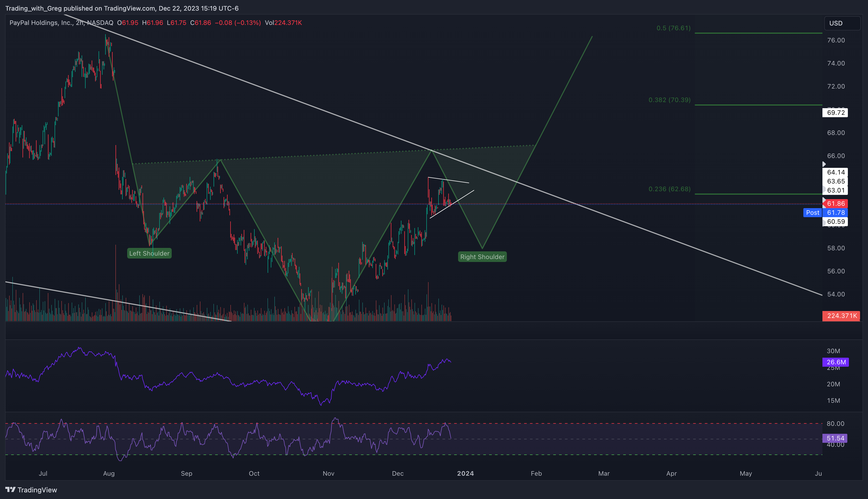Viewport: 868px width, 499px height.
Task: Click the Trading_with_Greg published header text
Action: click(x=122, y=8)
